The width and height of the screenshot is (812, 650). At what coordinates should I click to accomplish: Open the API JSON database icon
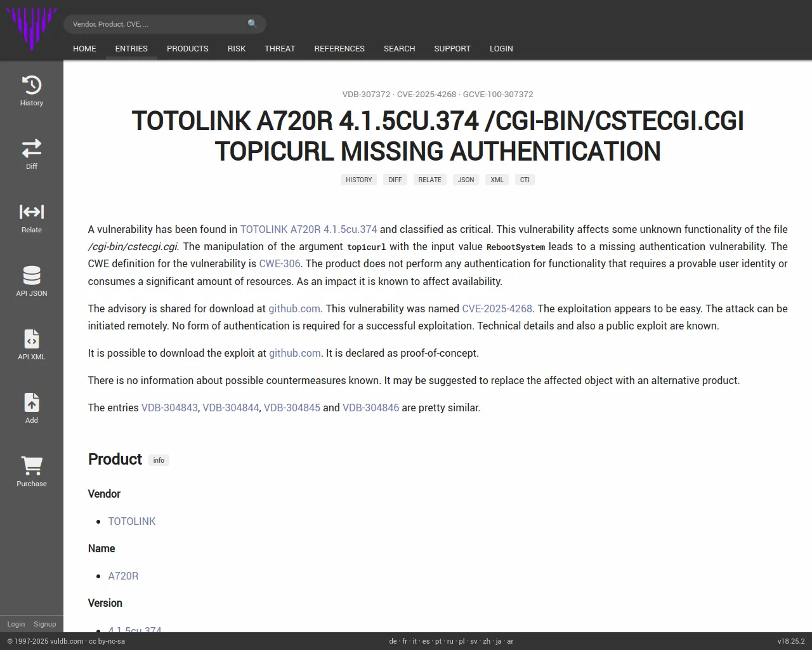(x=31, y=275)
